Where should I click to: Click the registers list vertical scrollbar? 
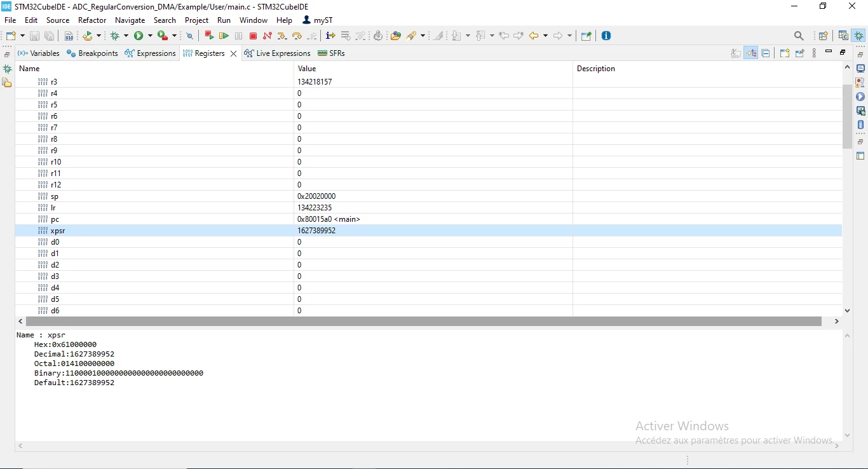point(847,116)
